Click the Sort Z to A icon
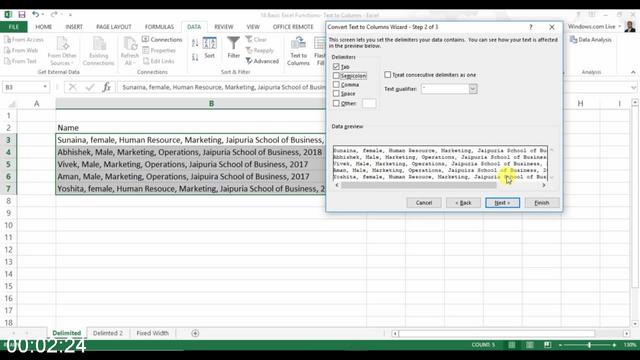Viewport: 640px width, 360px height. pos(195,58)
